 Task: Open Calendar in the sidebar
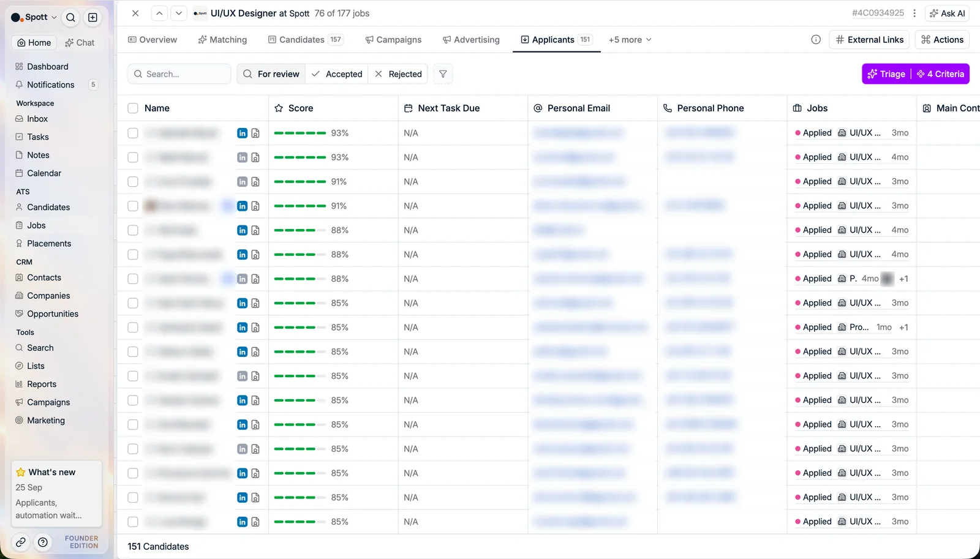[x=44, y=173]
